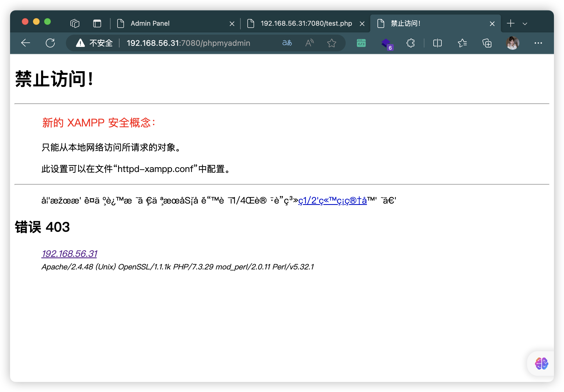Switch to the test.php tab
This screenshot has height=392, width=564.
(305, 23)
